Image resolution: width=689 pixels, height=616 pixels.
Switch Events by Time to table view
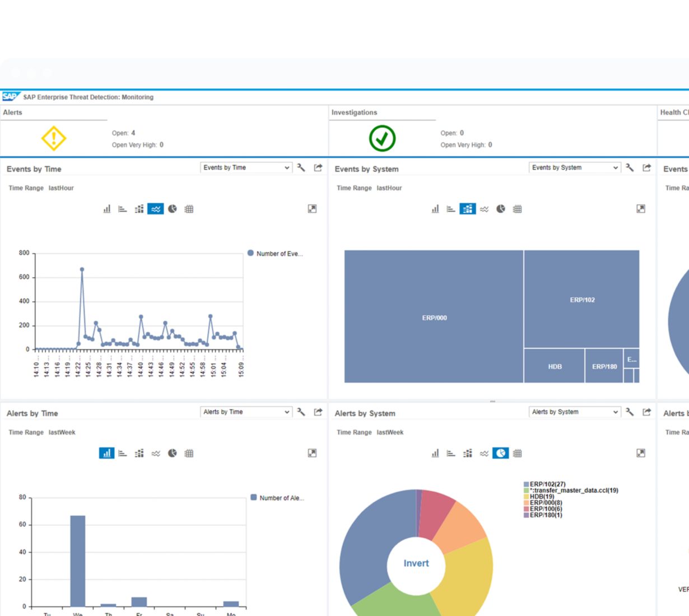(189, 209)
